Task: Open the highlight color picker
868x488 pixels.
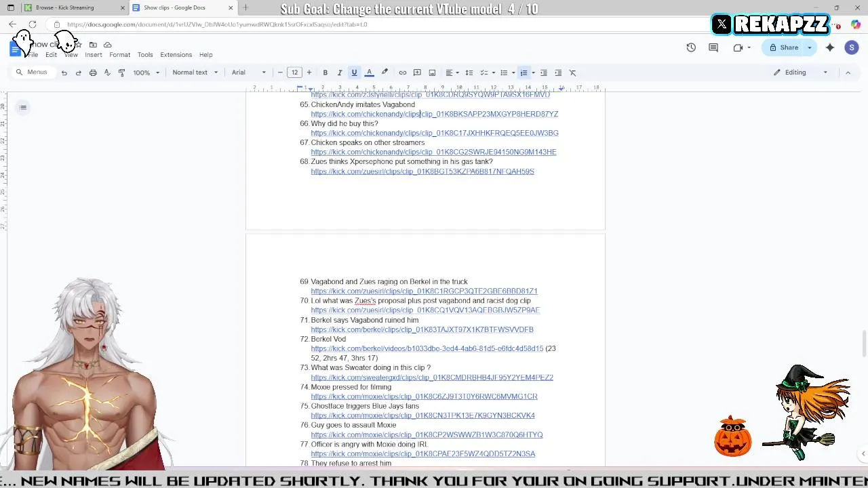Action: coord(384,73)
